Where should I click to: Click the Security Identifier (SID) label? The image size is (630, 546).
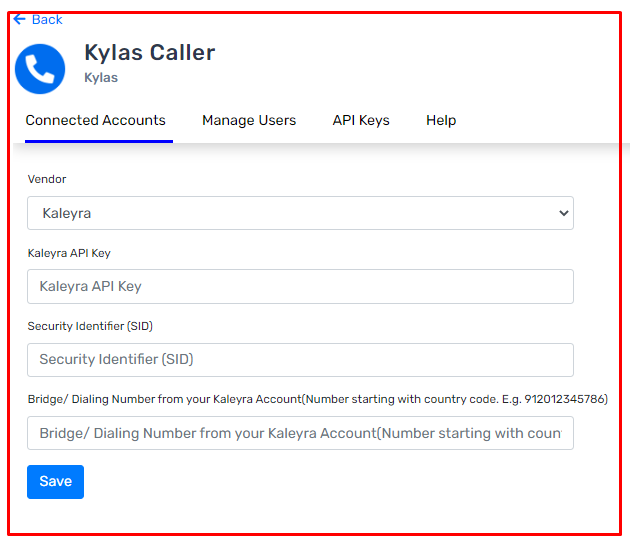[90, 326]
